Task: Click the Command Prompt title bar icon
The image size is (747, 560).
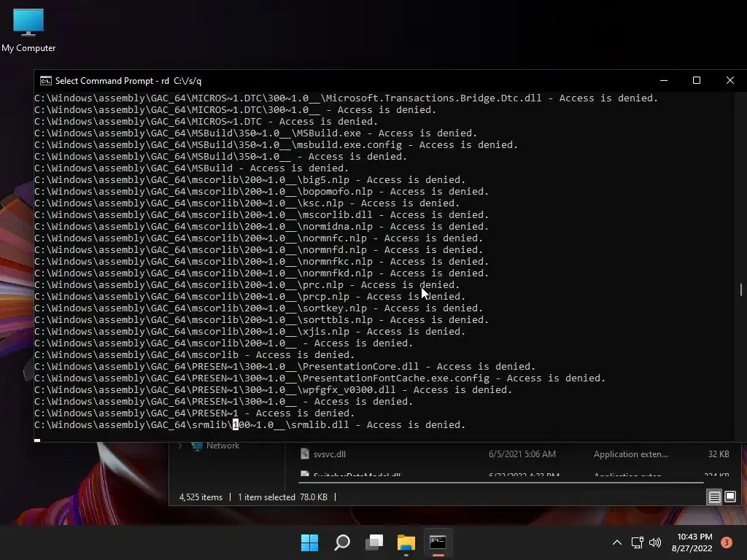Action: tap(46, 81)
